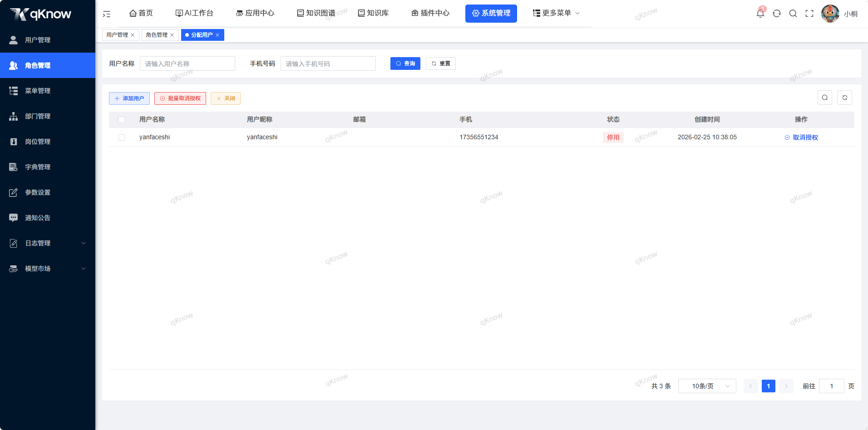Open the user avatar menu
The width and height of the screenshot is (868, 430).
830,14
